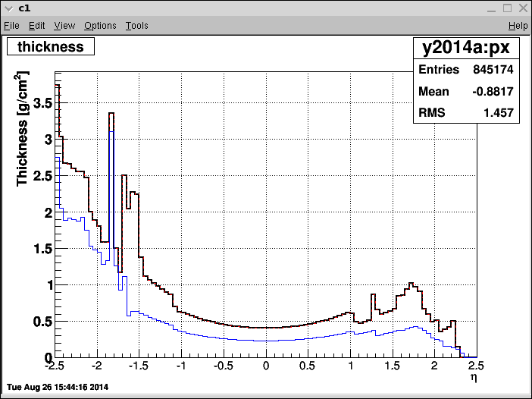The width and height of the screenshot is (532, 399).
Task: Click the timestamp Tue Aug 26 15:44:16 2014
Action: [58, 387]
